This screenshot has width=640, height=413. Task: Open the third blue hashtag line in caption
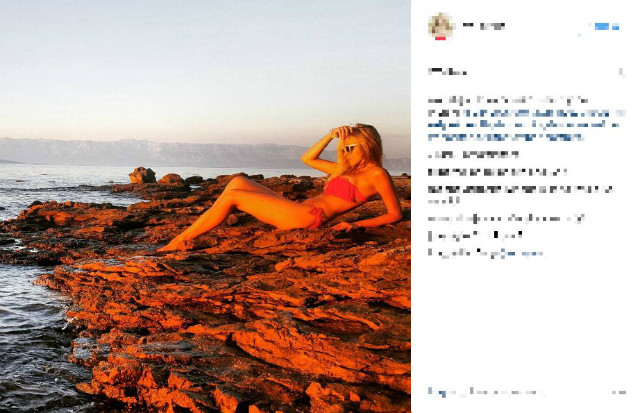point(506,137)
